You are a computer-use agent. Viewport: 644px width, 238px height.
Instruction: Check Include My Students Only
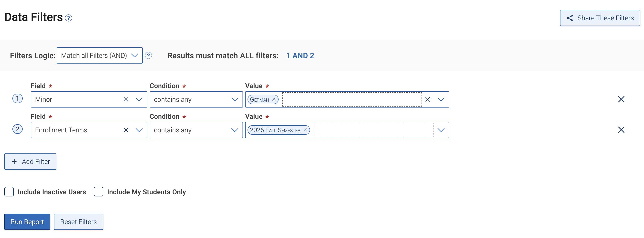(99, 192)
